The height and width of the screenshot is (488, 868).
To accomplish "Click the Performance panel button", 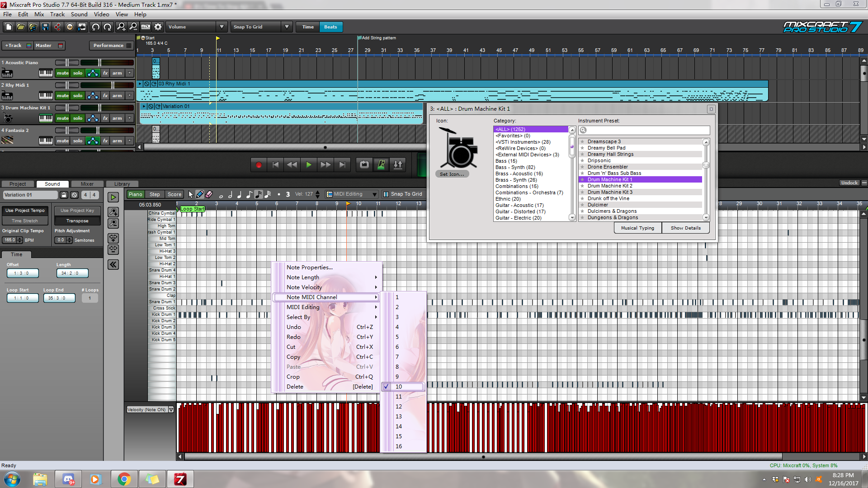I will tap(112, 45).
